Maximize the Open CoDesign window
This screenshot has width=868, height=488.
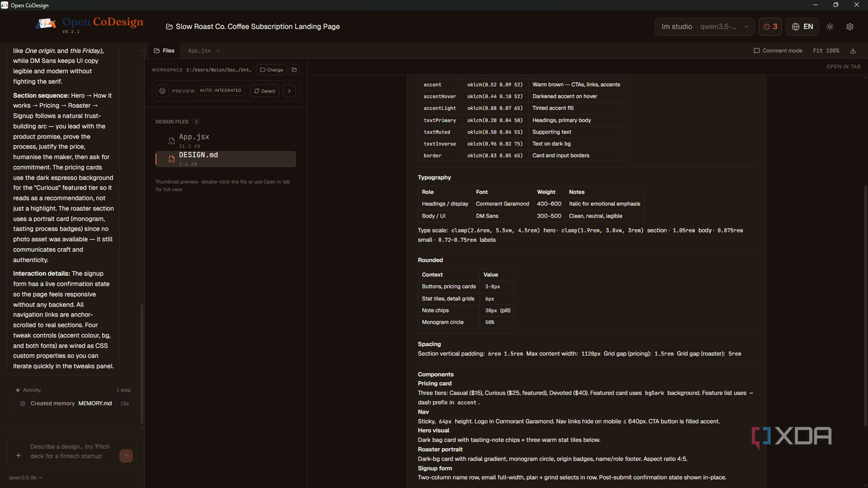pos(836,5)
